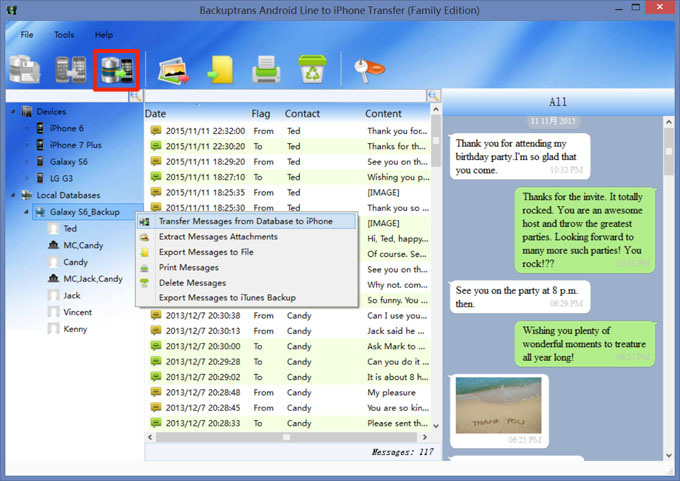Choose Export Messages to iTunes Backup
The width and height of the screenshot is (680, 481).
246,298
